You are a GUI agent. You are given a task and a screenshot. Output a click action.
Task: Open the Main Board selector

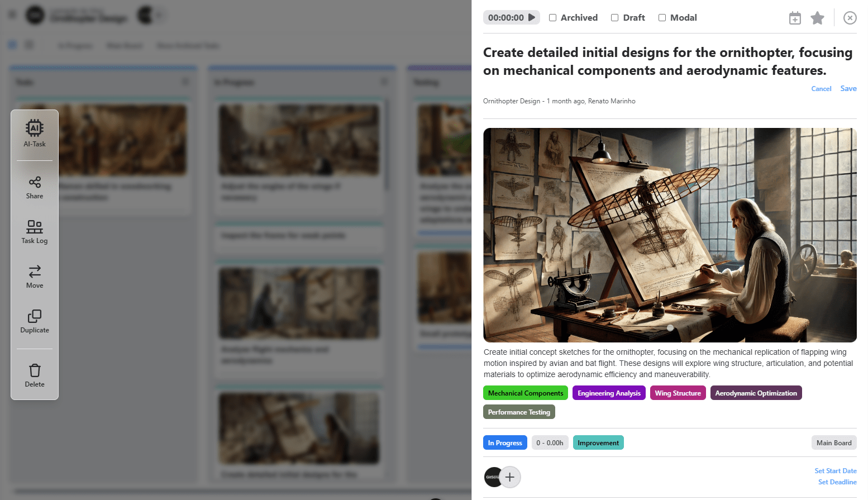[x=833, y=443]
